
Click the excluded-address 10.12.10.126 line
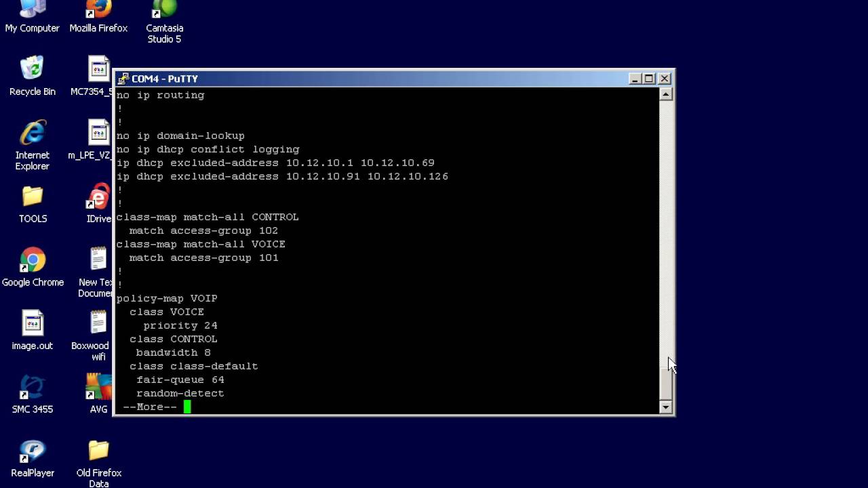coord(282,176)
